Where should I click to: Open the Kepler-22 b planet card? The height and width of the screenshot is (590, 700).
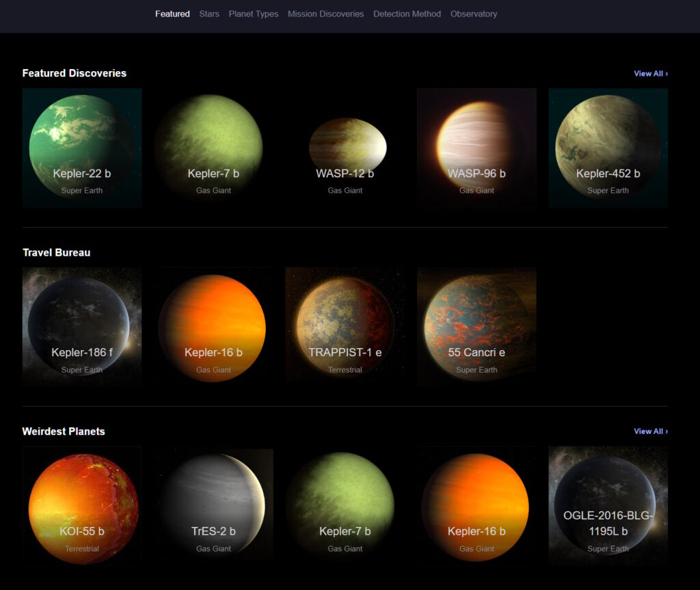82,148
